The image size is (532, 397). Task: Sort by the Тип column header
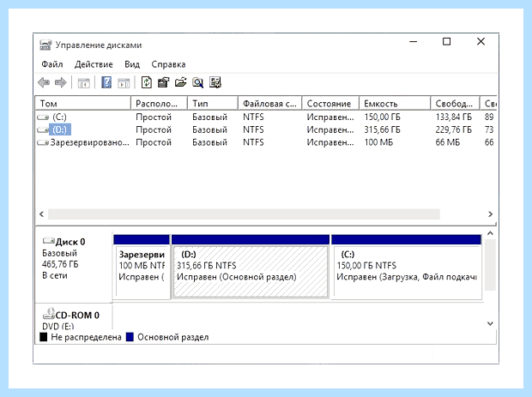pyautogui.click(x=213, y=104)
